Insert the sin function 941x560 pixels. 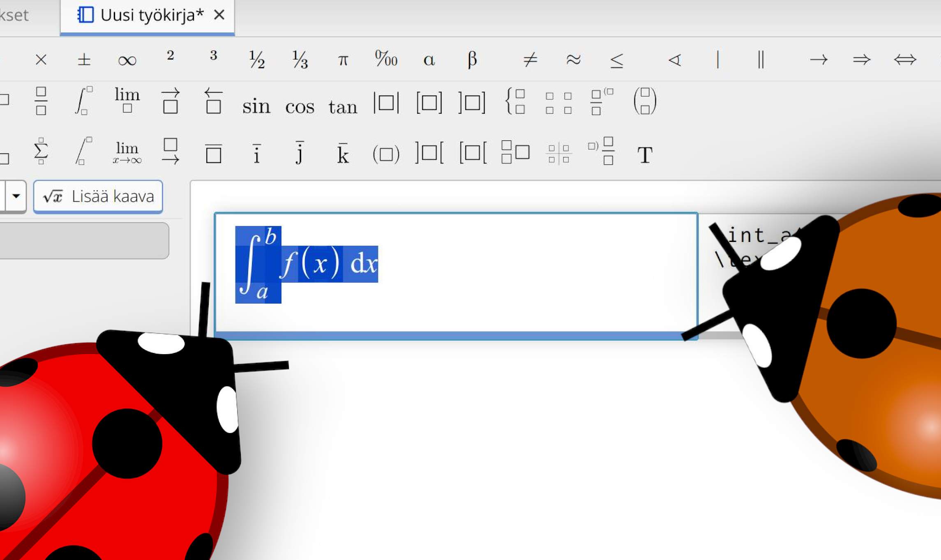(256, 106)
